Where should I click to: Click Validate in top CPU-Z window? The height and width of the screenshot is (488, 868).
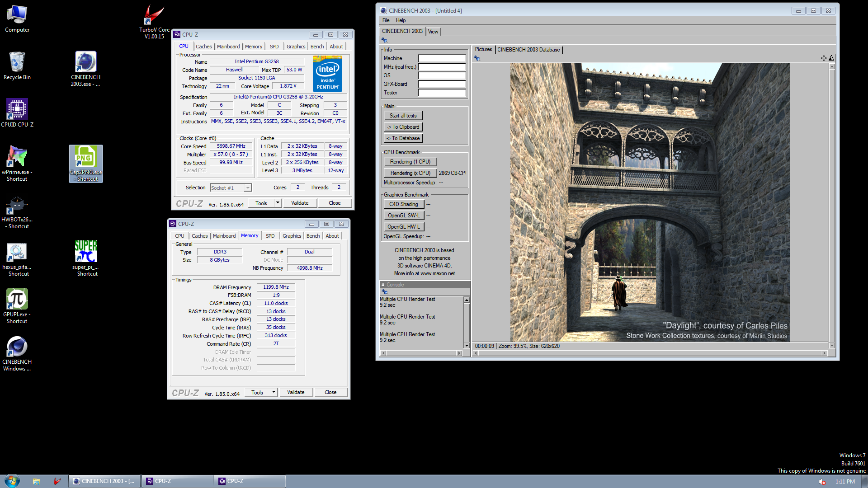pyautogui.click(x=300, y=203)
